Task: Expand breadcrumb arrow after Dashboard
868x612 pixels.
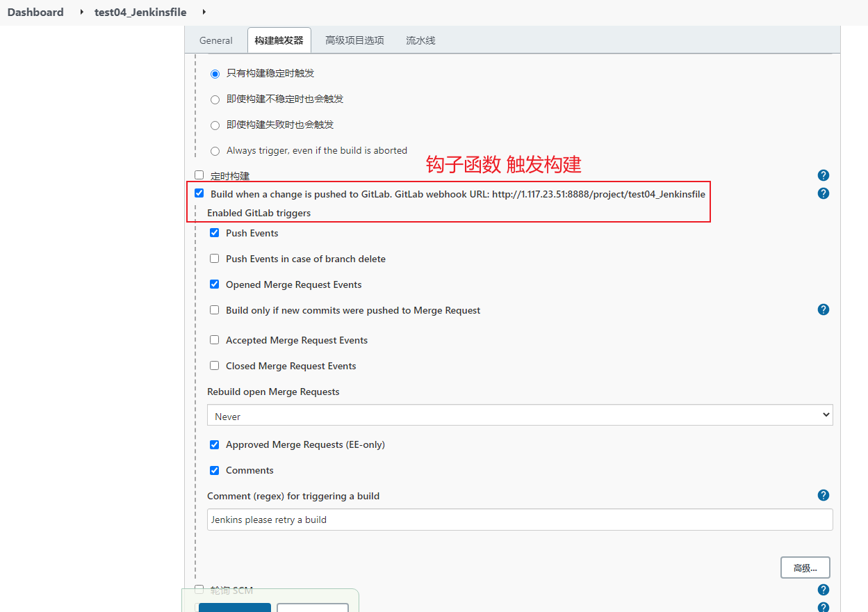Action: pos(83,12)
